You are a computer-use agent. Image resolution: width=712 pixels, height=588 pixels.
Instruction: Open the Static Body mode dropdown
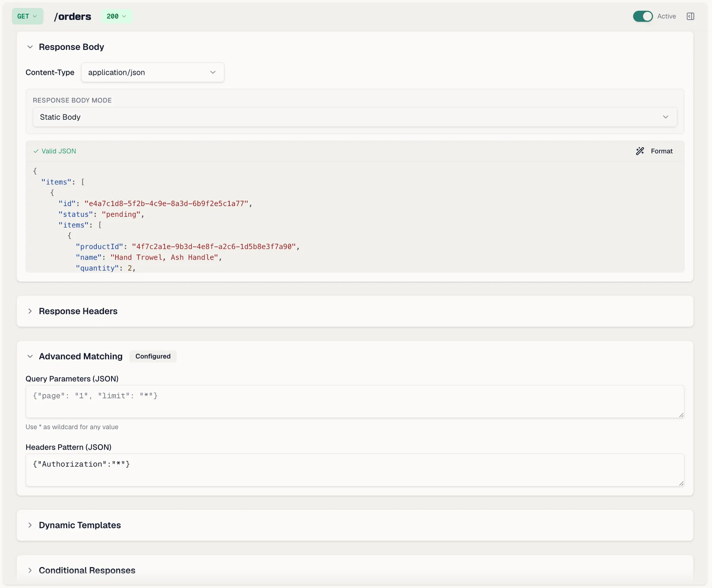tap(355, 117)
